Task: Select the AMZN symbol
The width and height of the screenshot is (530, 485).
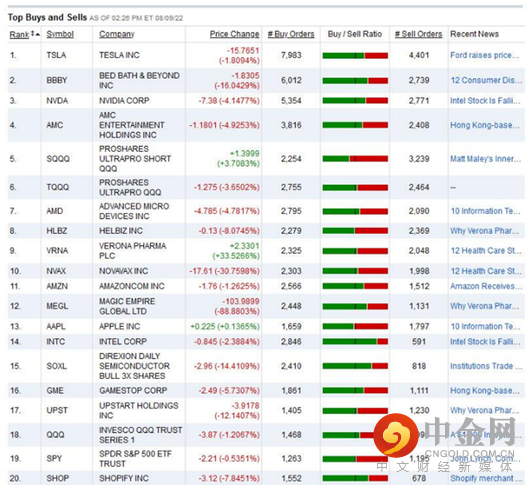Action: tap(57, 286)
